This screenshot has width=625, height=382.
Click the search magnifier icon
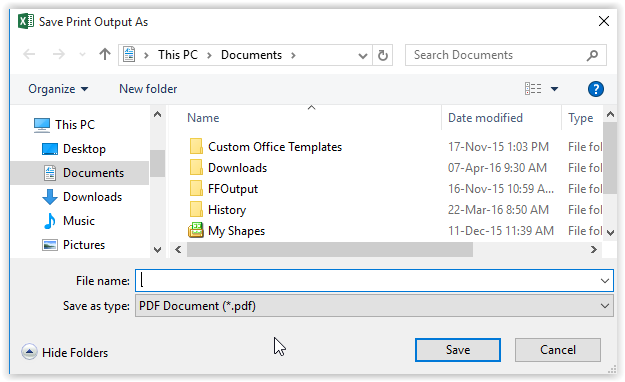(x=592, y=55)
